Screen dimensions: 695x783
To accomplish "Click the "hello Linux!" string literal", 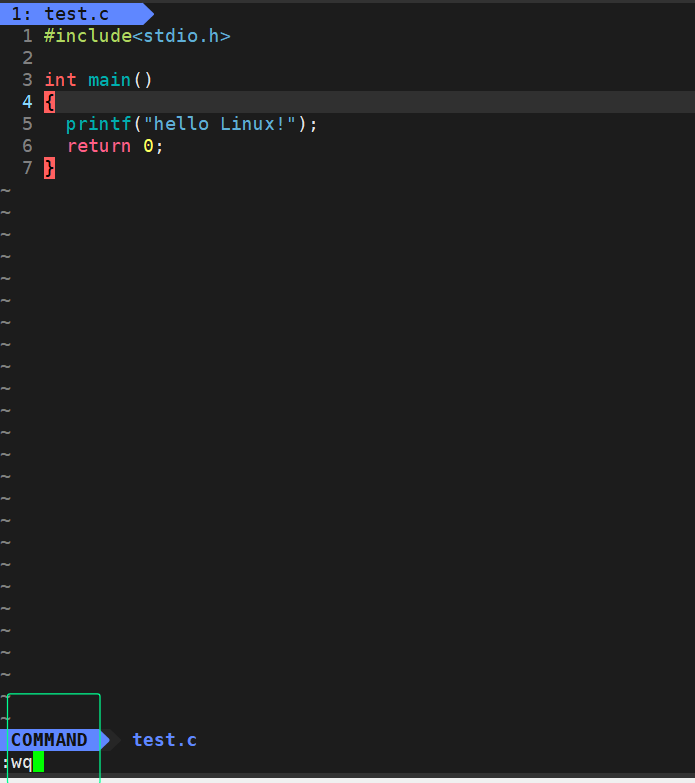I will point(220,124).
